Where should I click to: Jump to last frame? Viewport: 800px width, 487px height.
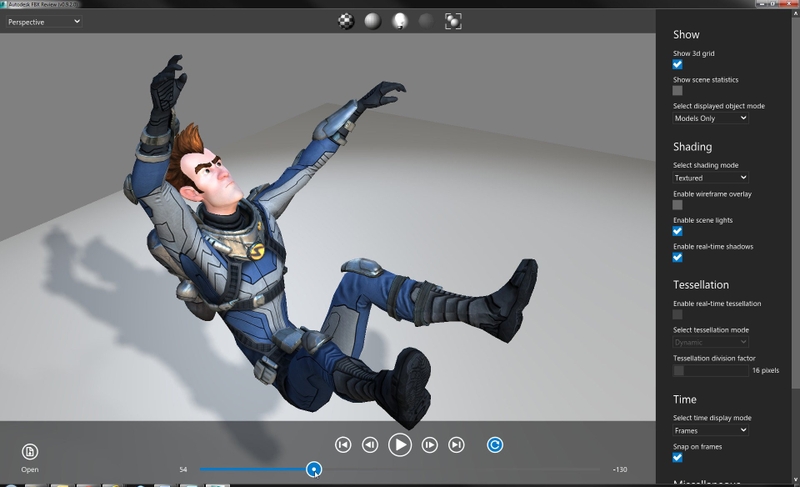coord(456,445)
